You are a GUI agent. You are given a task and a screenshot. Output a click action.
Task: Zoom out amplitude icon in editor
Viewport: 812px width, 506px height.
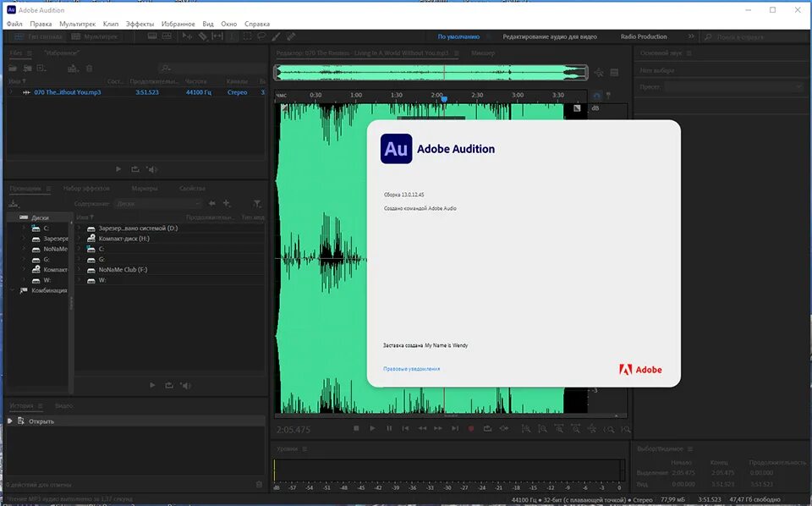pos(543,429)
